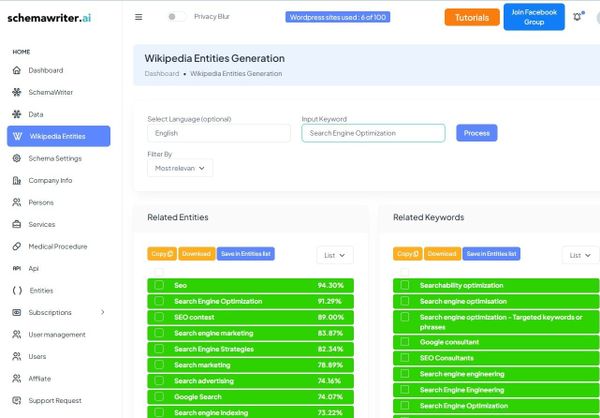
Task: Open the notifications bell icon
Action: 577,17
